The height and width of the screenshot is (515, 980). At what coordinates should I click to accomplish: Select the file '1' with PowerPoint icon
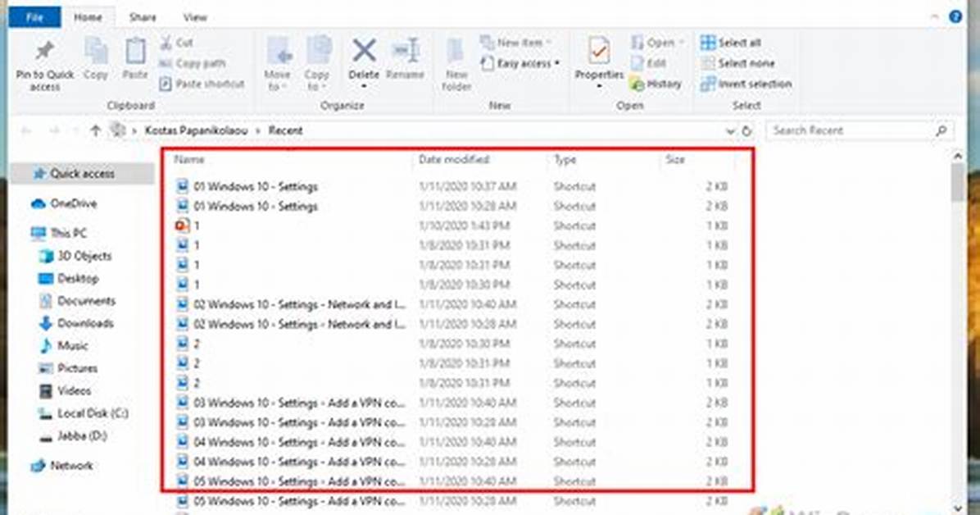pyautogui.click(x=451, y=226)
